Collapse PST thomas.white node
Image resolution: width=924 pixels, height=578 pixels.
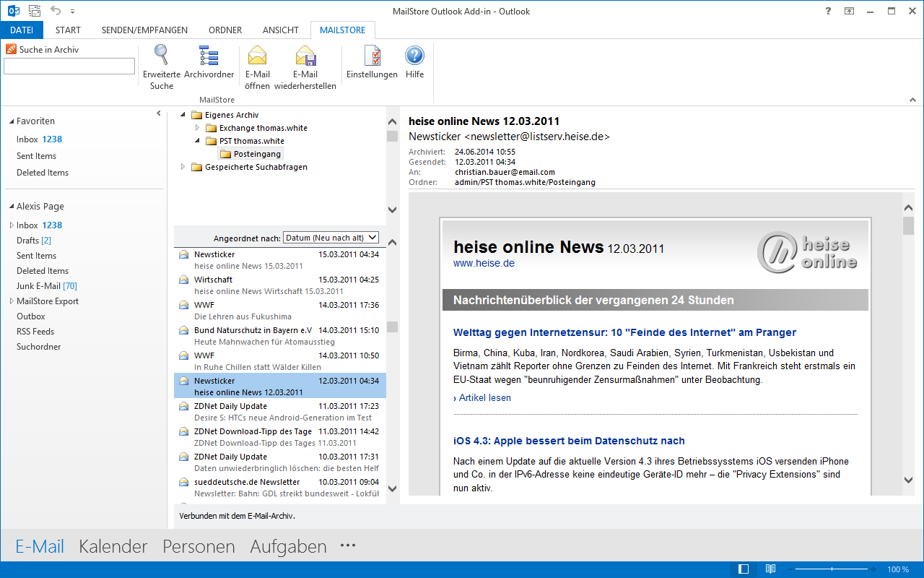197,141
